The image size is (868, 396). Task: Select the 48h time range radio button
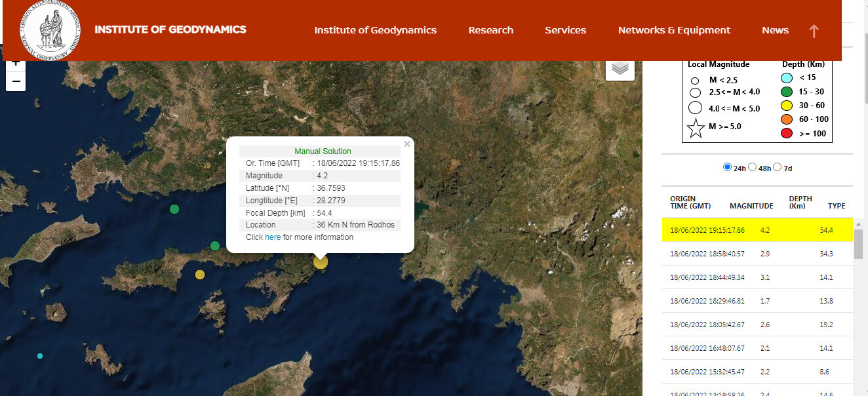(753, 167)
